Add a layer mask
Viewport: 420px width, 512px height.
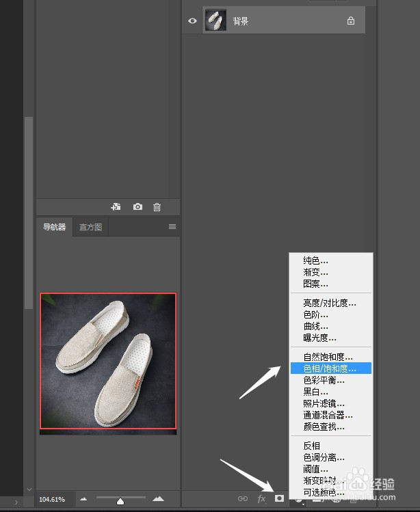point(279,498)
